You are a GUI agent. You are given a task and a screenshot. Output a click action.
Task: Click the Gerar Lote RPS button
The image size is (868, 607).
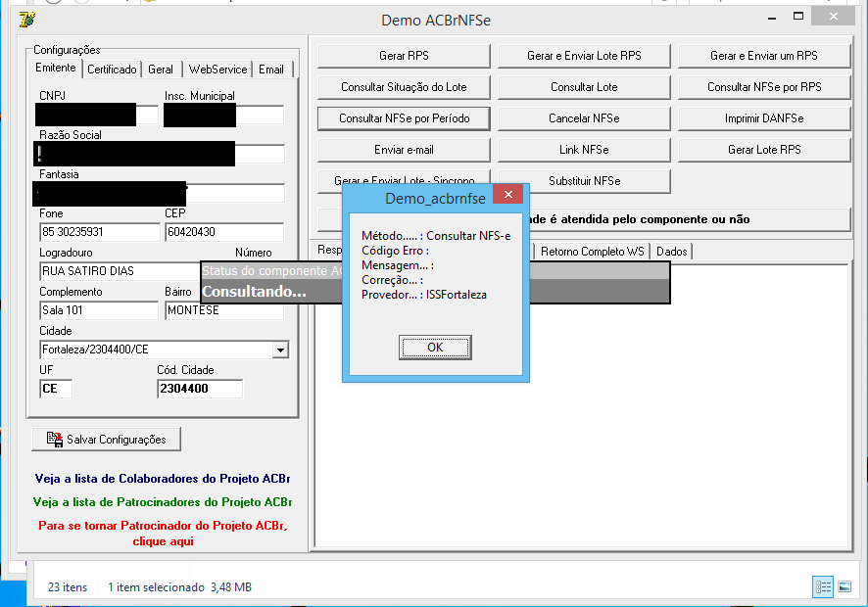coord(764,150)
